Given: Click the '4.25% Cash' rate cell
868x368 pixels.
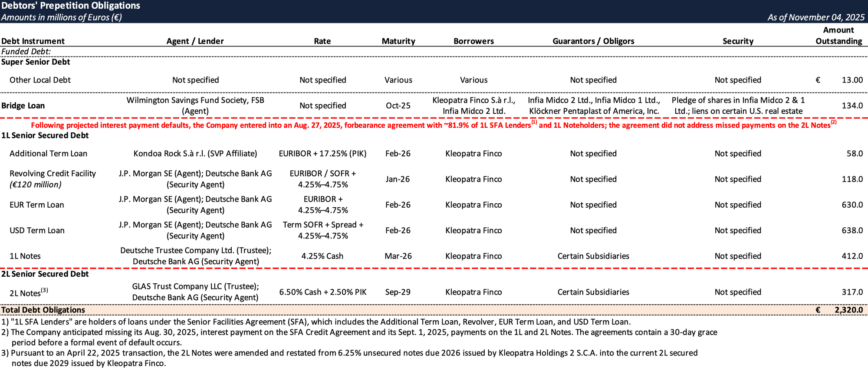Looking at the screenshot, I should click(322, 256).
